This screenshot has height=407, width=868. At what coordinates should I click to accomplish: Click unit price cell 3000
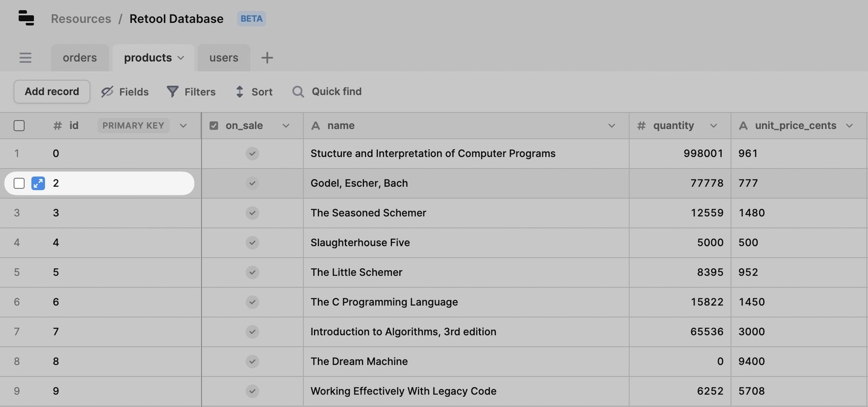[799, 332]
